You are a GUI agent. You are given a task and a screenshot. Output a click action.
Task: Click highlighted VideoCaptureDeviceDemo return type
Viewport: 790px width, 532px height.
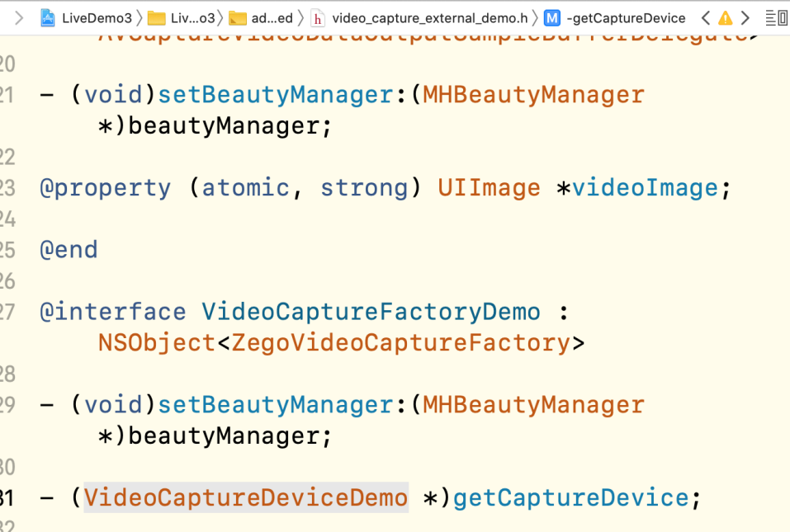[x=246, y=498]
